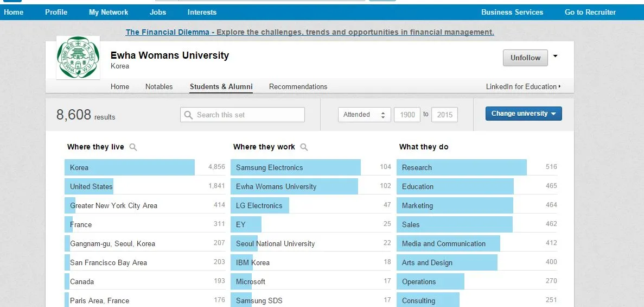Expand LinkedIn for Education menu
The image size is (644, 307).
(523, 86)
